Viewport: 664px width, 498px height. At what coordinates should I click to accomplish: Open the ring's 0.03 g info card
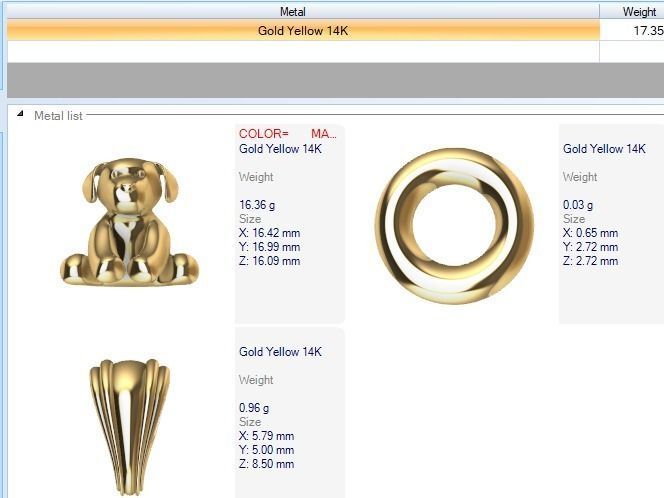tap(611, 224)
